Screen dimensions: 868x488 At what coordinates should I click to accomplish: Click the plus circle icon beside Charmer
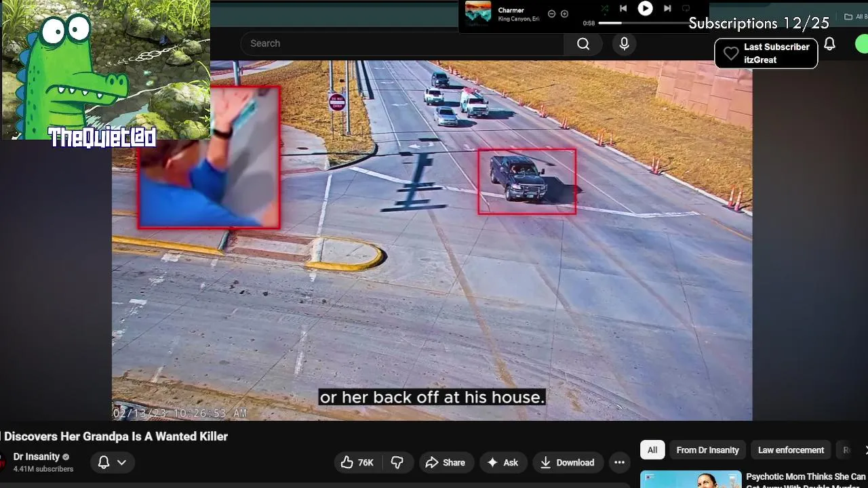pos(564,14)
